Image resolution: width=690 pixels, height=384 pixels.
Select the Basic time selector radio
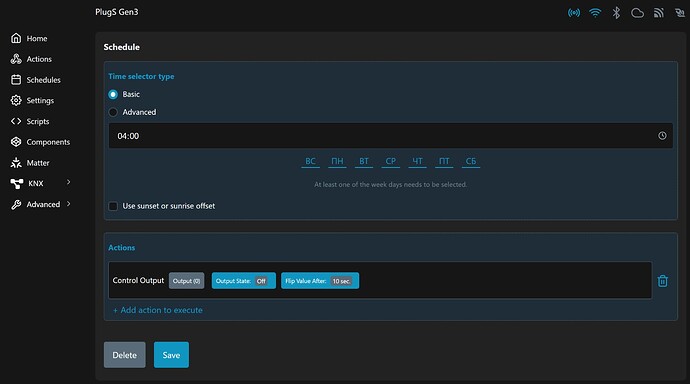coord(113,94)
